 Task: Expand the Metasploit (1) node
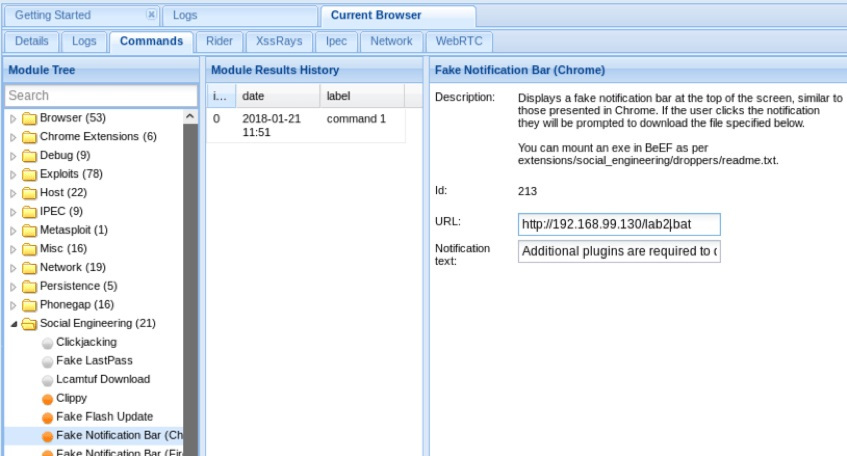pos(13,231)
